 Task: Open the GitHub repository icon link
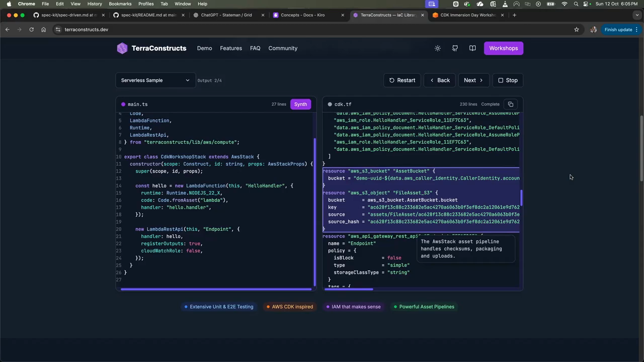455,48
